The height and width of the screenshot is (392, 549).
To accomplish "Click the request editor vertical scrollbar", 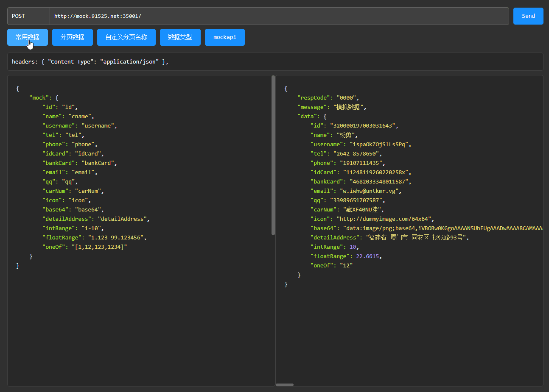I will coord(273,155).
